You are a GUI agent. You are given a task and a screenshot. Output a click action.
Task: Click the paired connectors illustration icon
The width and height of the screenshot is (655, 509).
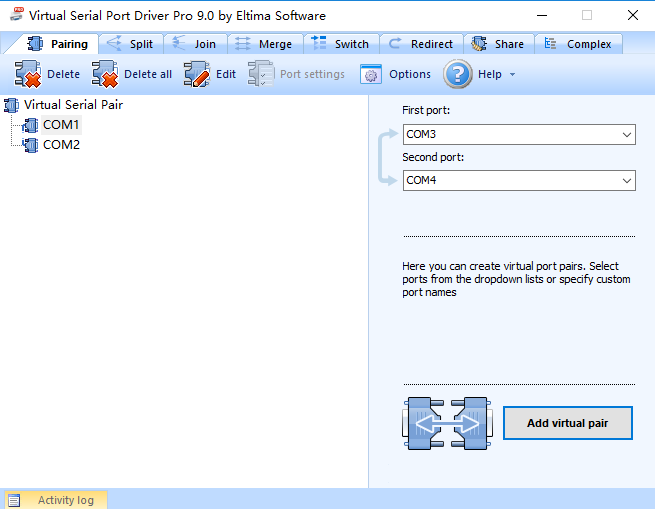[447, 423]
